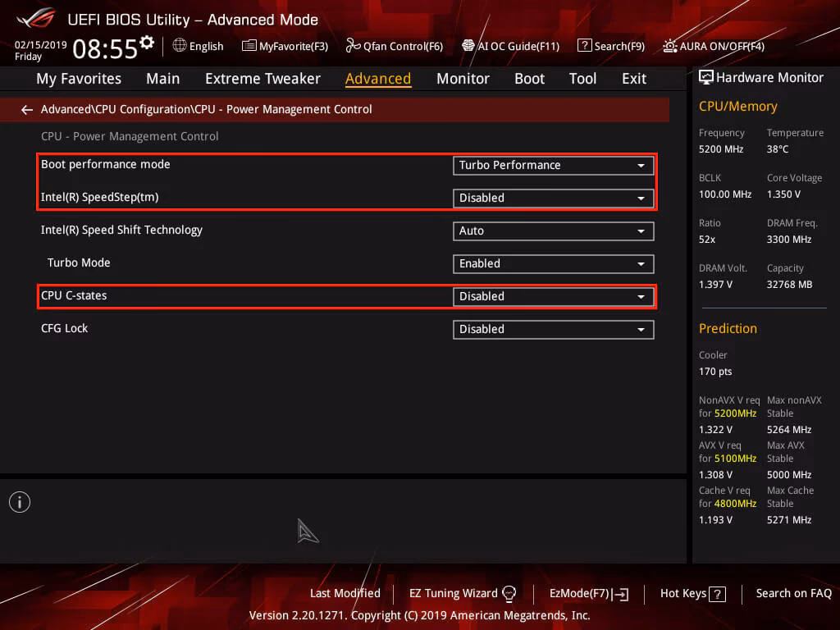The width and height of the screenshot is (840, 630).
Task: Open Intel Speed Shift Technology dropdown
Action: pyautogui.click(x=553, y=231)
